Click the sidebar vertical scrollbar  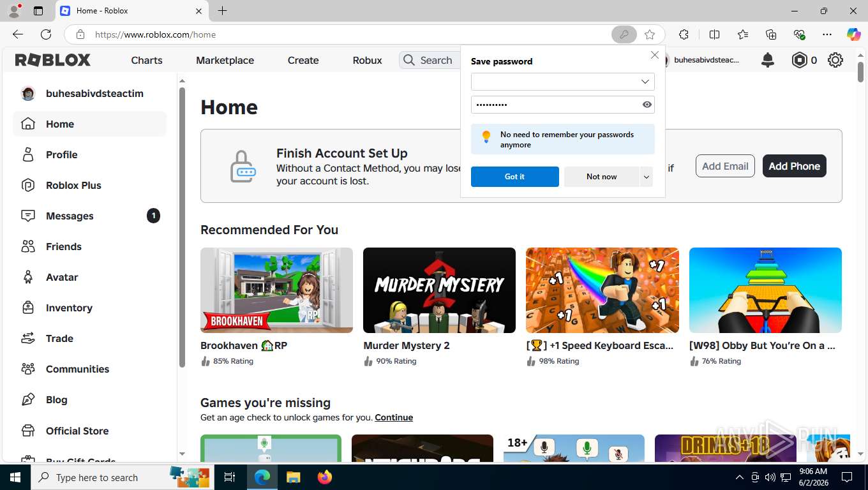coord(182,226)
